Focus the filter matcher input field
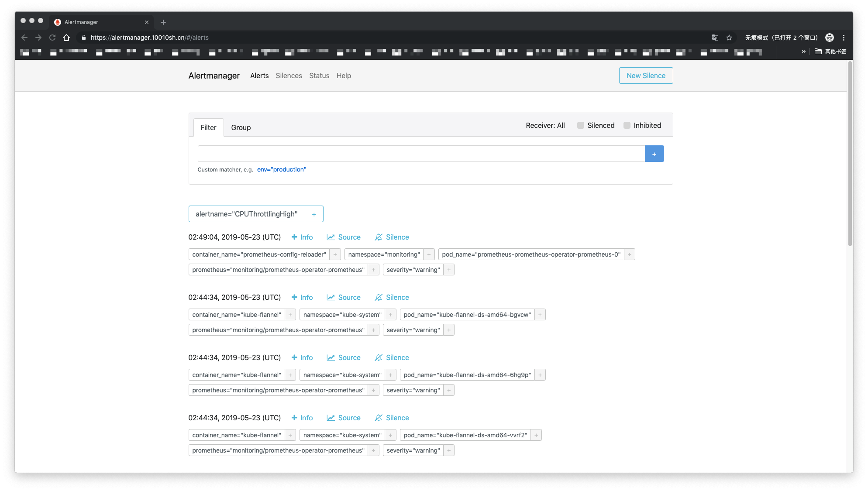The height and width of the screenshot is (491, 868). point(421,154)
